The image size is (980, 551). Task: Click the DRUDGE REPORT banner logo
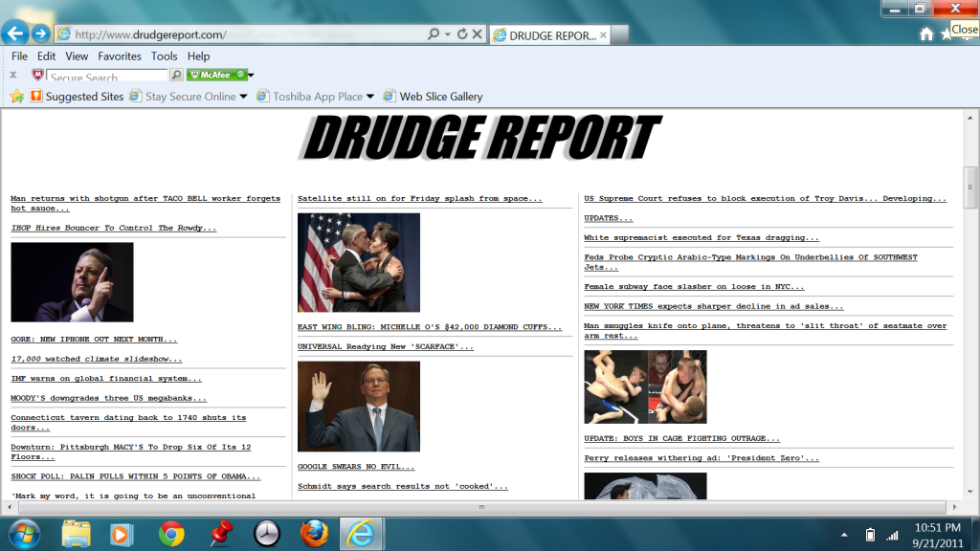479,138
